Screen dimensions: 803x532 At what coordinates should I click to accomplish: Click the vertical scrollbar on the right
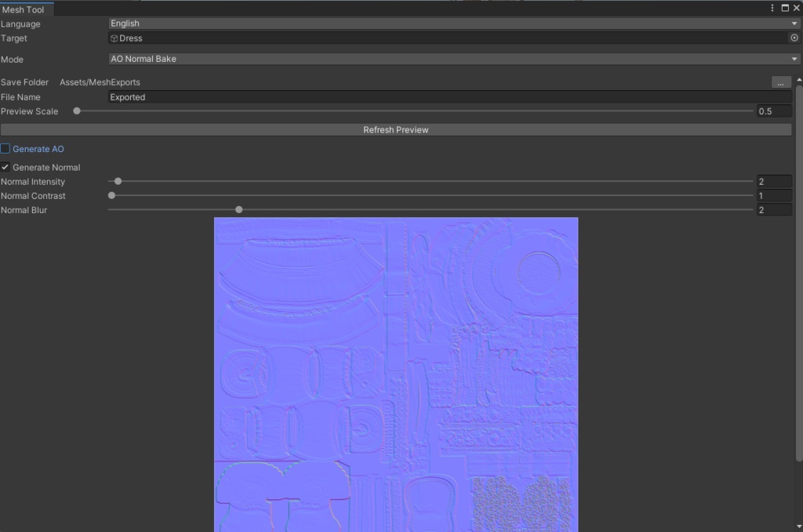(x=798, y=235)
